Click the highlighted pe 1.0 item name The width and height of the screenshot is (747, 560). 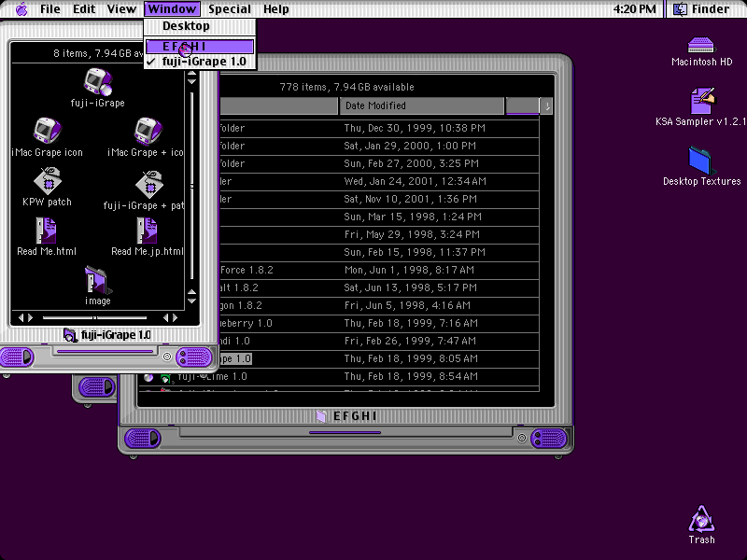[x=235, y=358]
